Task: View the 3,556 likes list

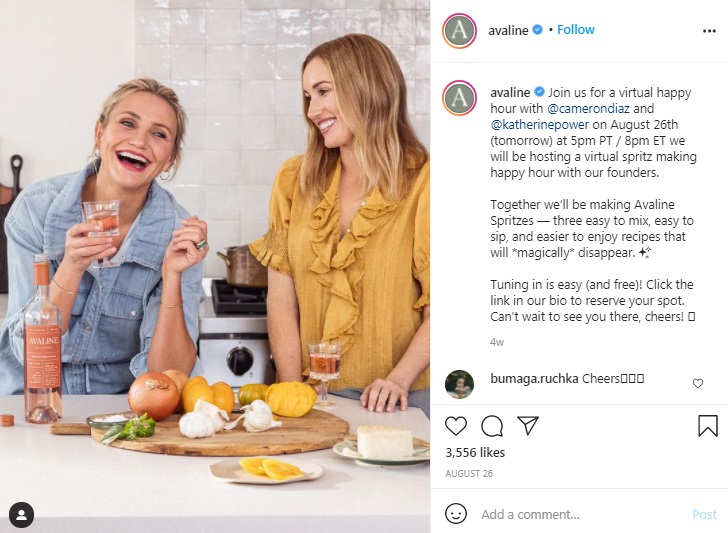Action: click(475, 452)
